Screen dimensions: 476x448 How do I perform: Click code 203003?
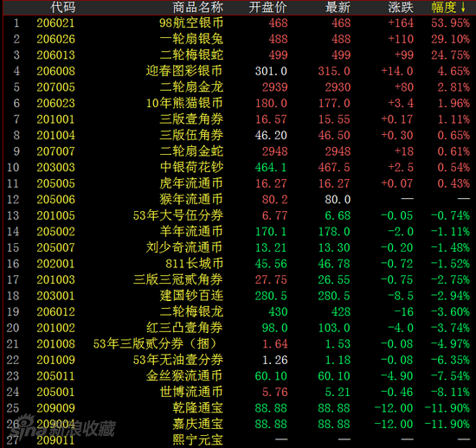coord(56,168)
